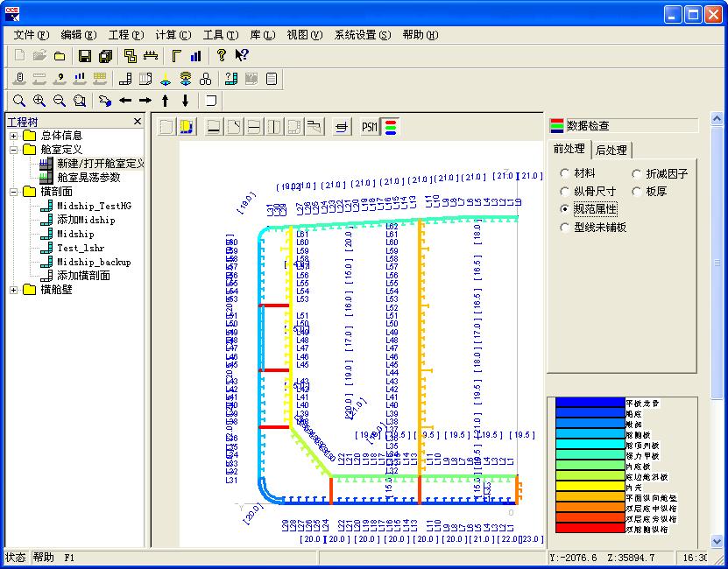728x569 pixels.
Task: Close the 工程树 panel
Action: 138,122
